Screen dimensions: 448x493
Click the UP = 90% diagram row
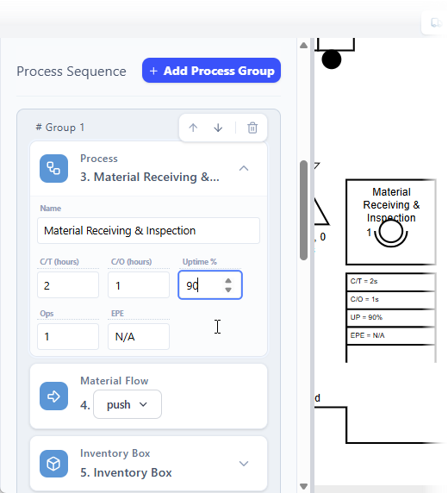(x=391, y=317)
